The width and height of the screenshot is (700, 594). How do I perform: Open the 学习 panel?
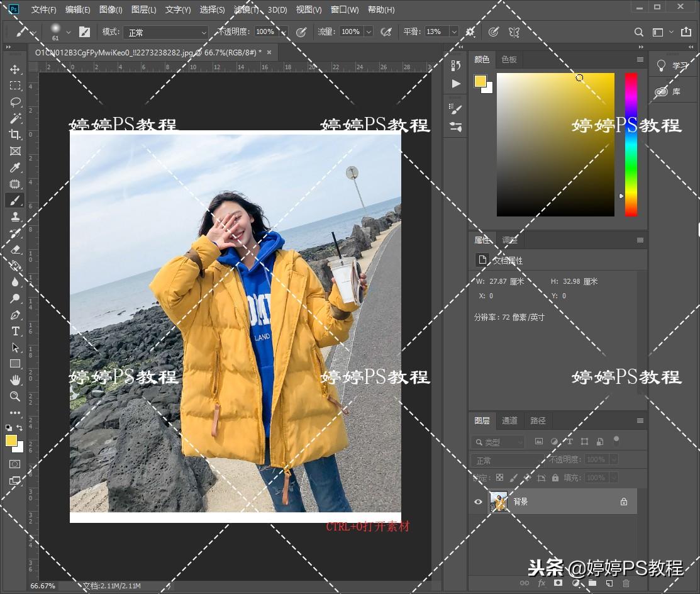[673, 65]
